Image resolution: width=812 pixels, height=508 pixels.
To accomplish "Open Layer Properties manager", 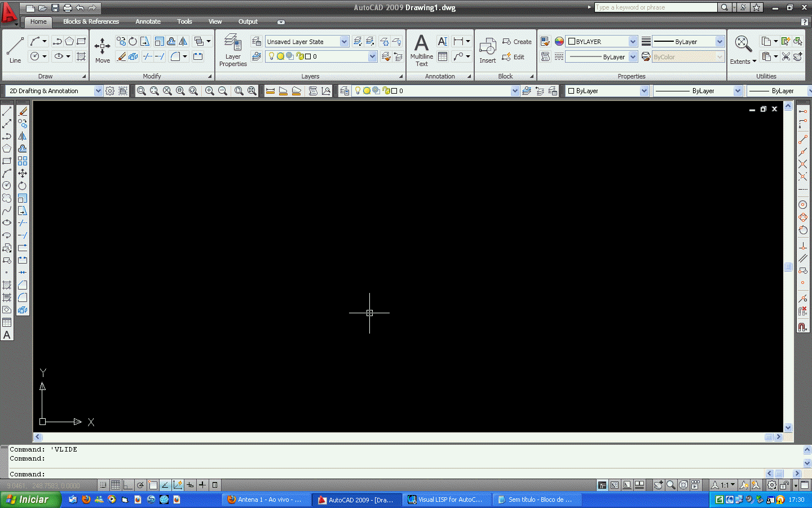I will pyautogui.click(x=233, y=50).
